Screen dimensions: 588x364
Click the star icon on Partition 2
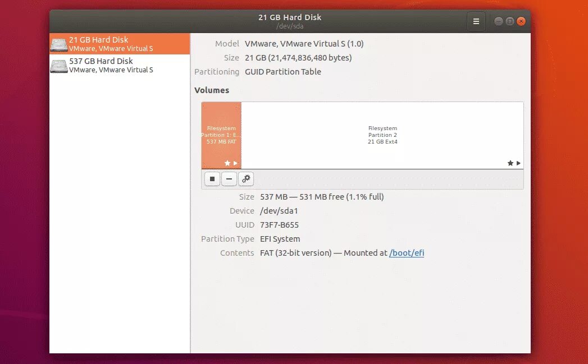pos(510,163)
